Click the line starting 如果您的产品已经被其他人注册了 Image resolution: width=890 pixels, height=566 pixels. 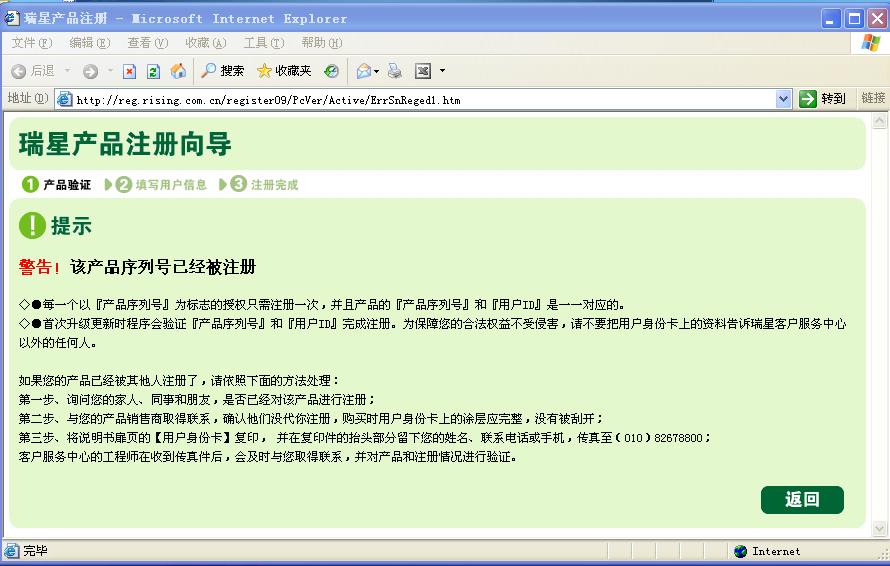(179, 380)
